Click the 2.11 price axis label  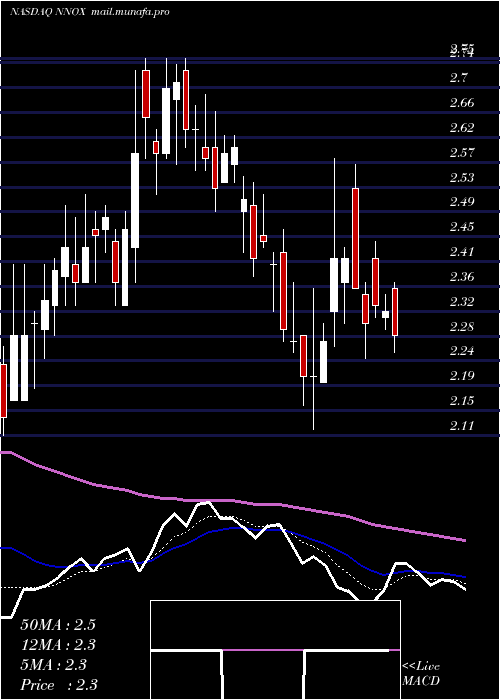pos(462,425)
